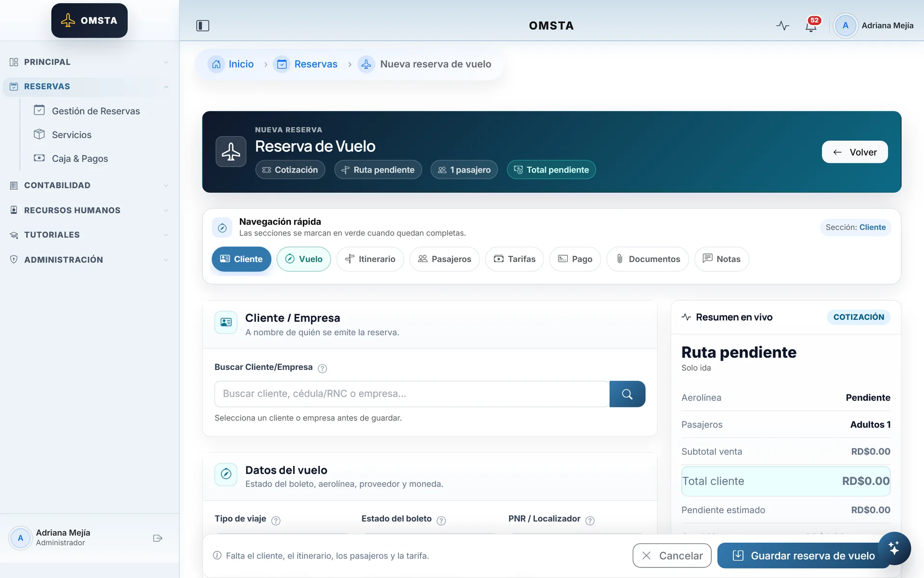Go to the Itinerario section tab
The width and height of the screenshot is (924, 578).
(370, 259)
